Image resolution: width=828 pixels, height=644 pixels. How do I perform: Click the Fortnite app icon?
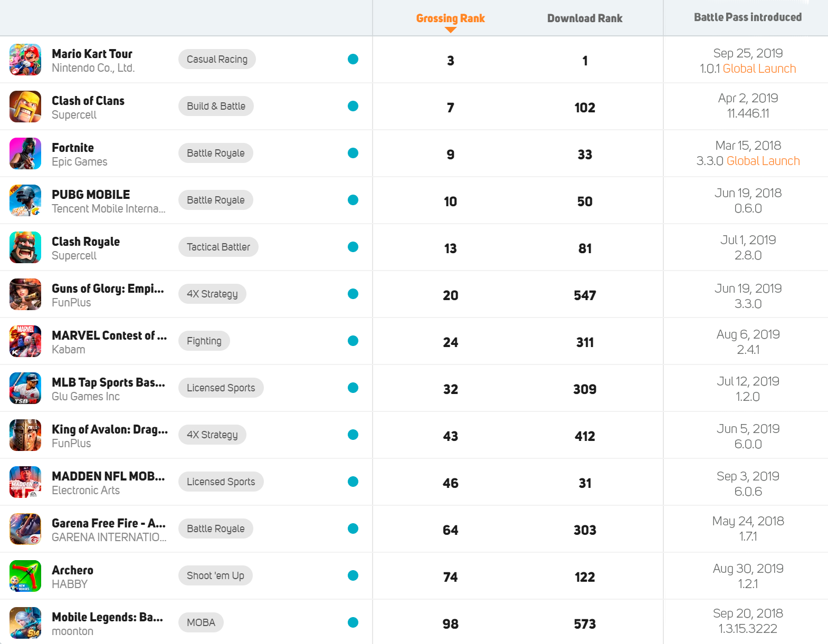pos(25,153)
